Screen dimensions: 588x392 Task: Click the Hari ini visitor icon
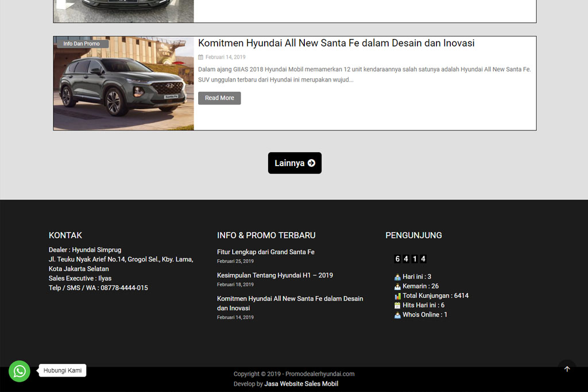397,277
